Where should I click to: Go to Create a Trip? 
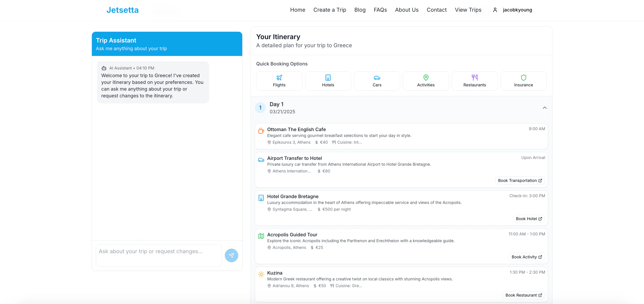click(329, 10)
